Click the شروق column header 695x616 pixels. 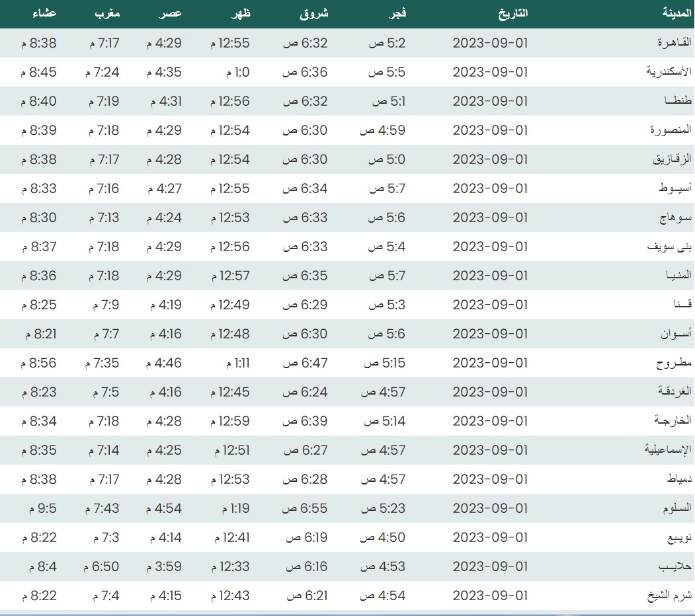pos(313,13)
